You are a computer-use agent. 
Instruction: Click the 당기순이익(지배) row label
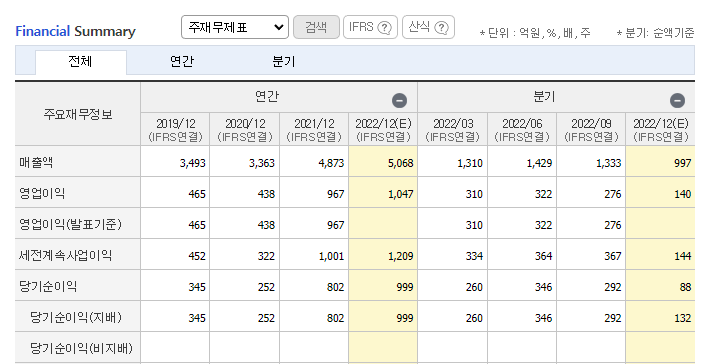[76, 317]
